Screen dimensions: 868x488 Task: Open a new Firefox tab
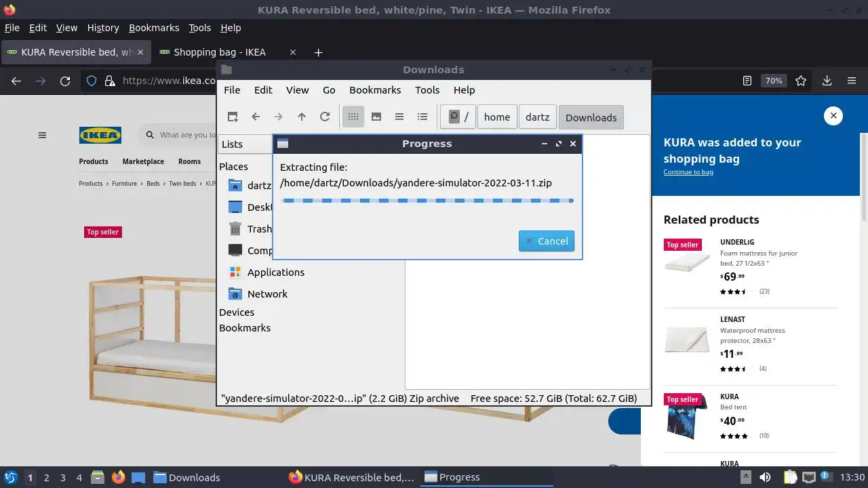point(318,52)
